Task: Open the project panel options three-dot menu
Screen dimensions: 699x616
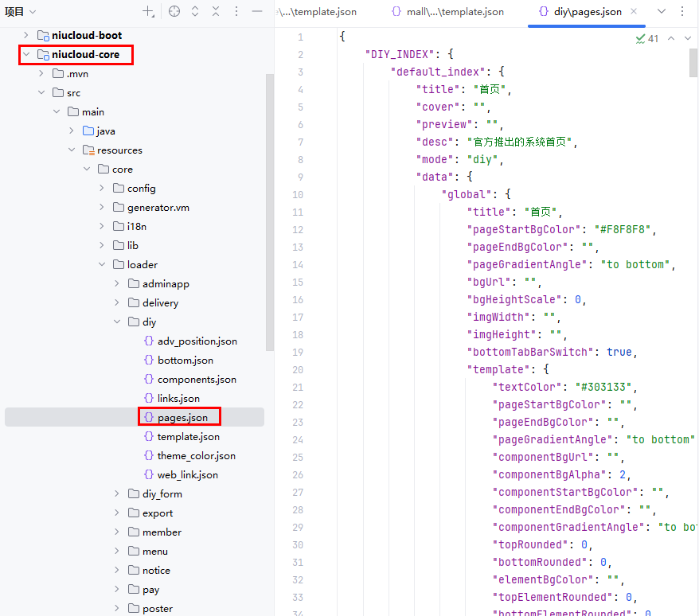Action: 236,11
